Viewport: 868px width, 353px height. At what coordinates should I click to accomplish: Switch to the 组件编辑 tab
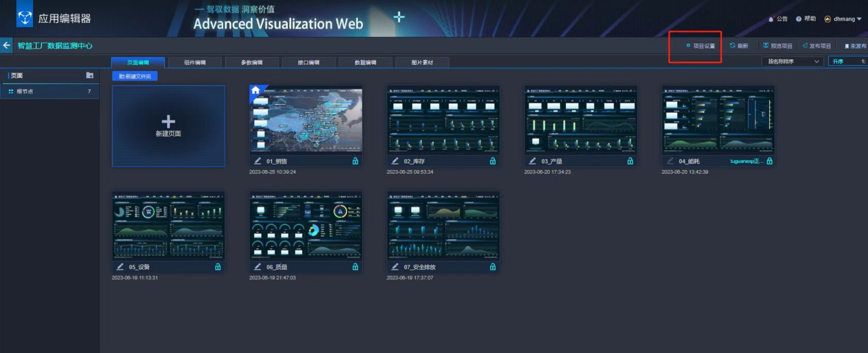[195, 62]
